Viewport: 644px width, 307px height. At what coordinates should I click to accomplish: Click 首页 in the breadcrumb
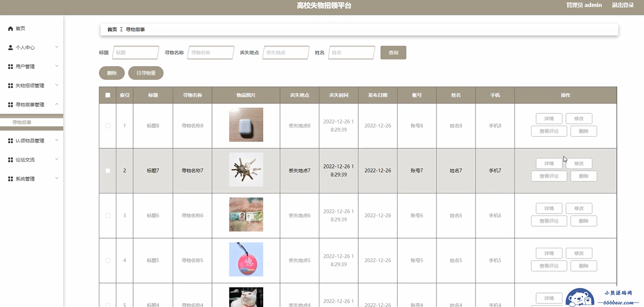(112, 30)
